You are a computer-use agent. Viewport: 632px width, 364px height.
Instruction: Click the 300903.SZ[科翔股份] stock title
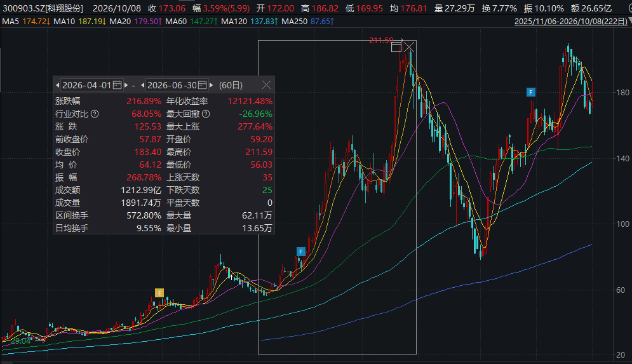[43, 8]
